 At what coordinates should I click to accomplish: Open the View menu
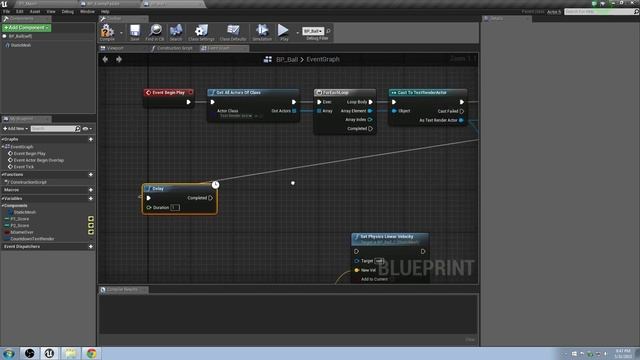tap(51, 11)
